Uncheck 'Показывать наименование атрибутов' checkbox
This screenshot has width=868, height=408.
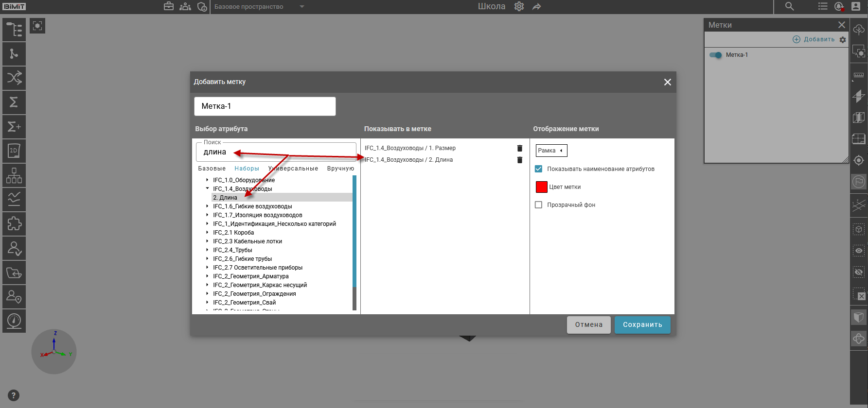point(538,169)
